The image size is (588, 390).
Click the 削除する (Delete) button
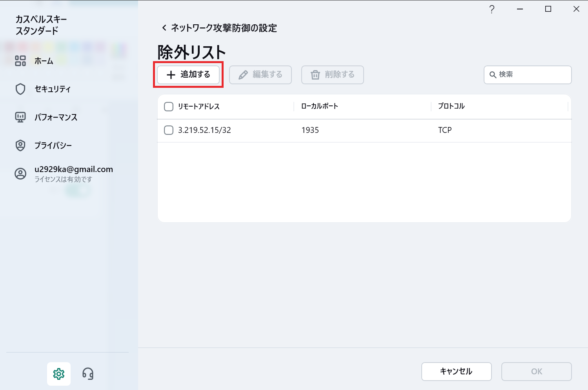click(333, 74)
